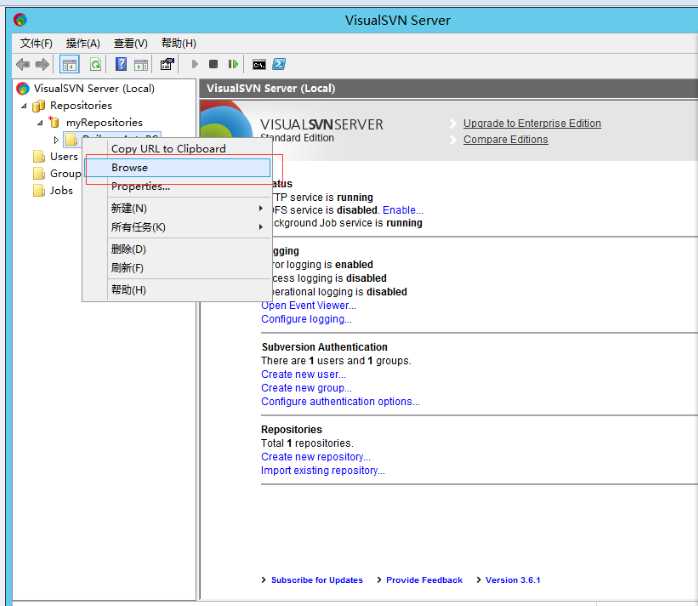The width and height of the screenshot is (698, 606).
Task: Click the folder icon under myRepositories
Action: pyautogui.click(x=71, y=140)
